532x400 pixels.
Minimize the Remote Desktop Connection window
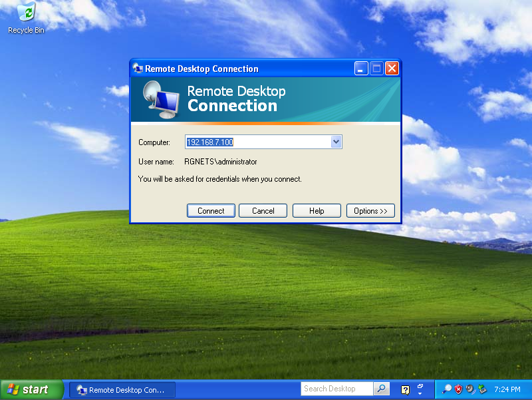(x=361, y=69)
